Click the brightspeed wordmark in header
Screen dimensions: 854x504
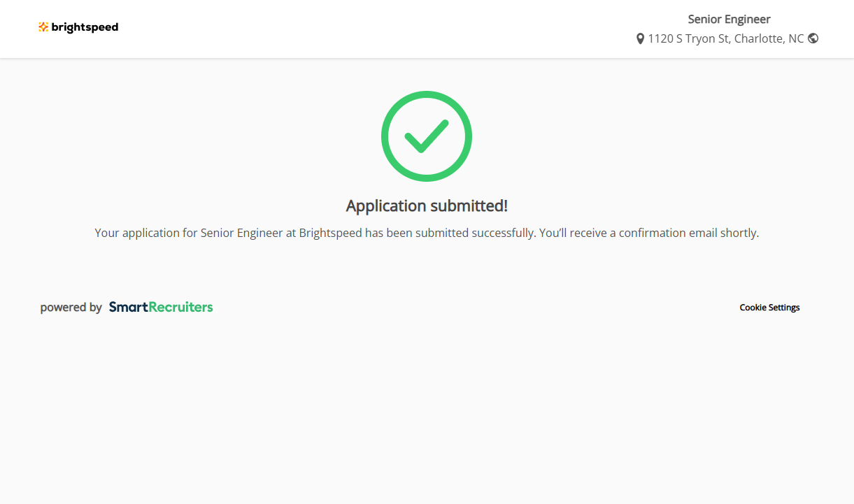click(85, 27)
